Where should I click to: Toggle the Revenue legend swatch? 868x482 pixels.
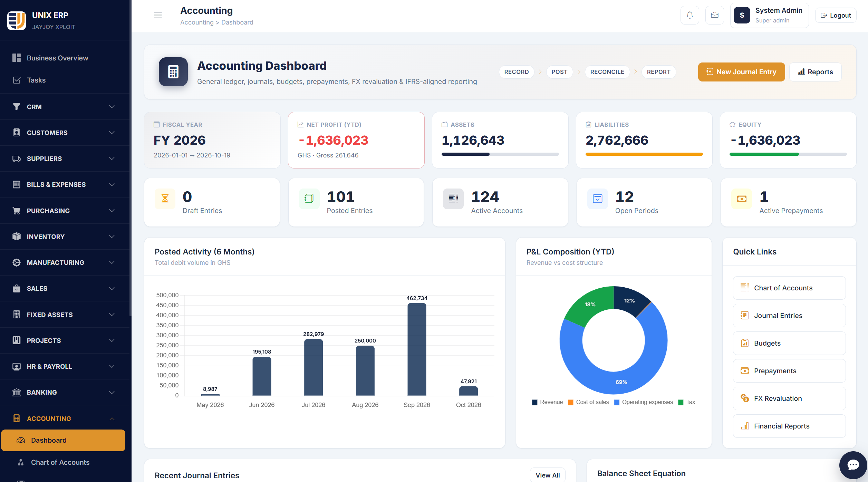coord(534,402)
